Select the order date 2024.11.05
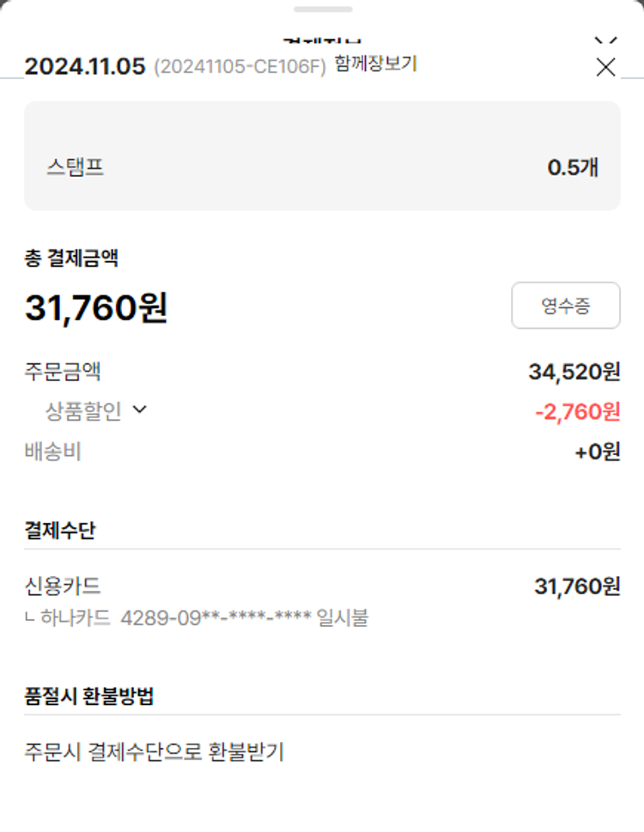This screenshot has height=832, width=644. 85,67
